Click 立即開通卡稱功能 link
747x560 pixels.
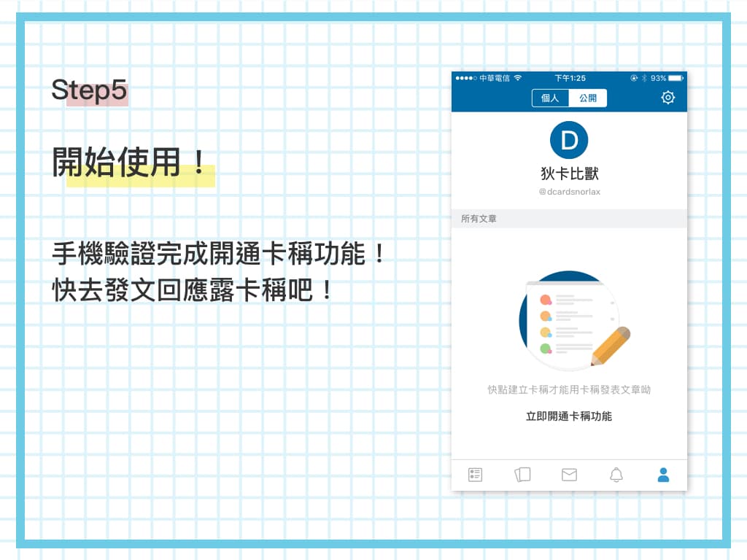click(569, 416)
